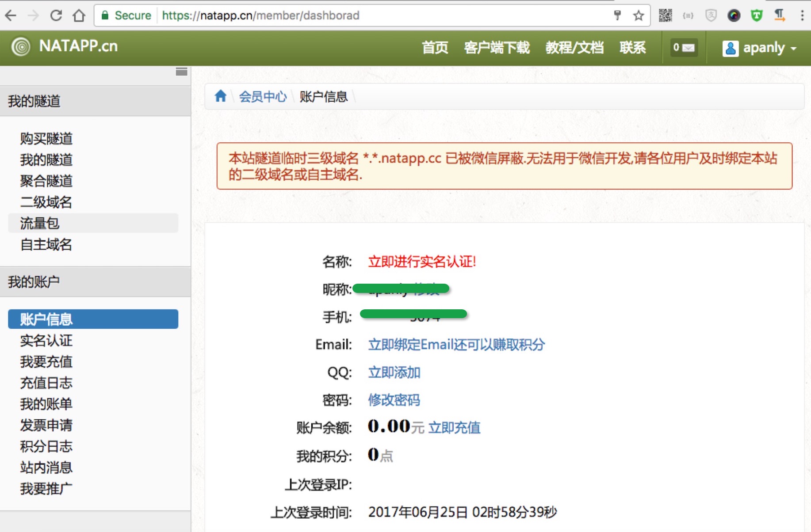Click the breadcrumb home icon
This screenshot has width=811, height=532.
[220, 96]
